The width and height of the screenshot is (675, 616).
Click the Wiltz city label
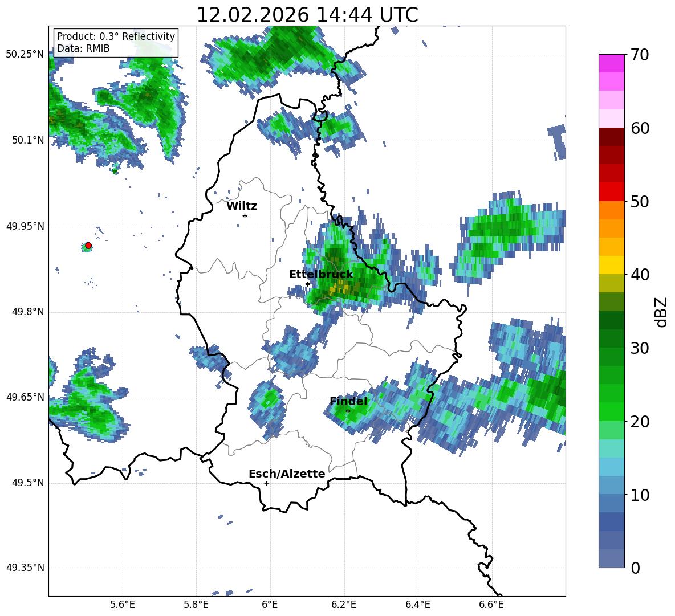pyautogui.click(x=242, y=206)
